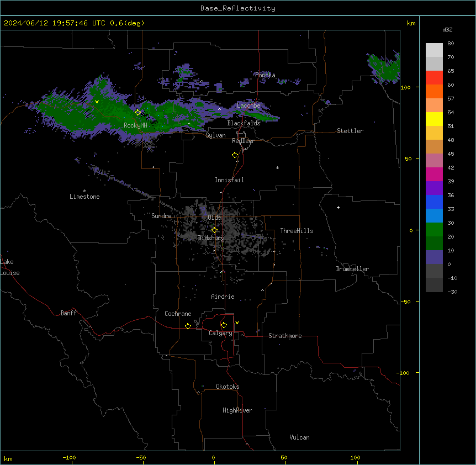The height and width of the screenshot is (465, 476).
Task: Select the yellow diamond marker east of Cochrane
Action: 188,326
